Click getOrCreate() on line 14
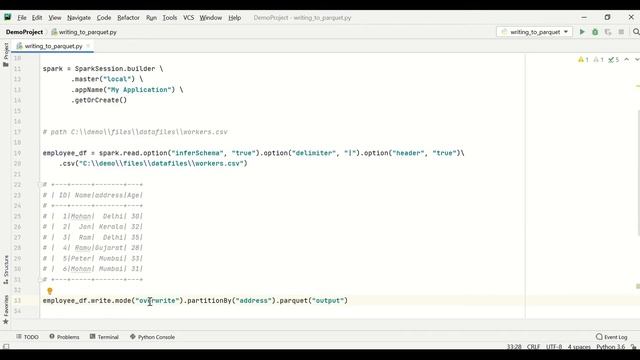This screenshot has height=360, width=640. [99, 100]
